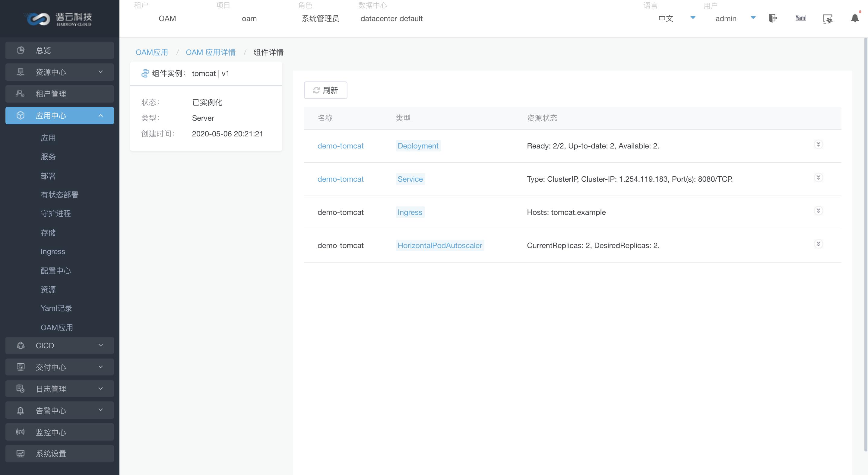Click the 刷新 refresh button
Viewport: 868px width, 475px height.
(325, 90)
